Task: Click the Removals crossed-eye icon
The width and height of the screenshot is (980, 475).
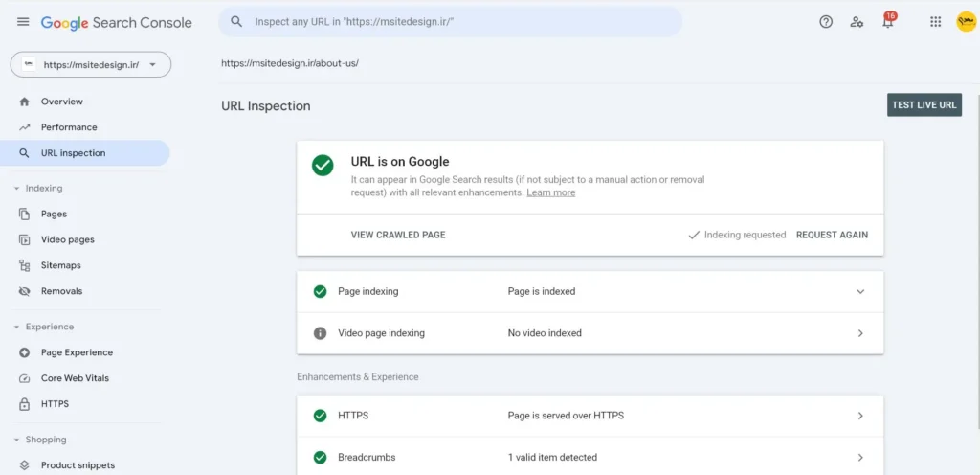Action: point(24,291)
